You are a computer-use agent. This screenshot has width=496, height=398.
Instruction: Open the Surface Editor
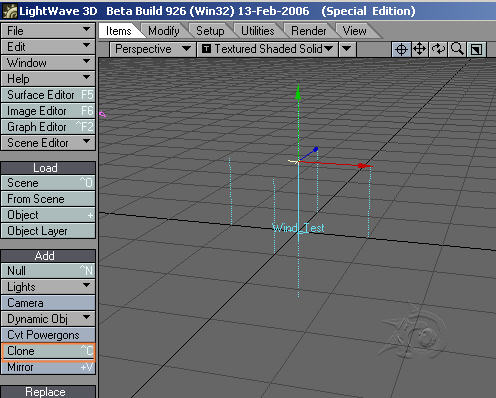[x=48, y=95]
